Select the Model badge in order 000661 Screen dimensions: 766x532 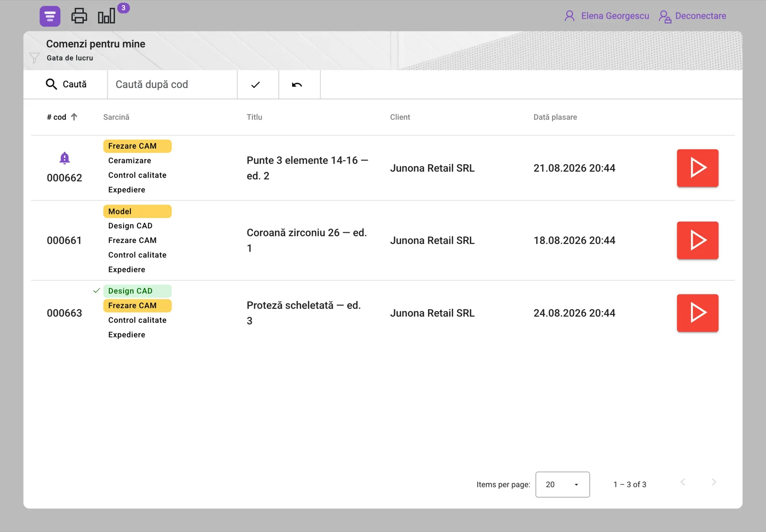point(137,211)
